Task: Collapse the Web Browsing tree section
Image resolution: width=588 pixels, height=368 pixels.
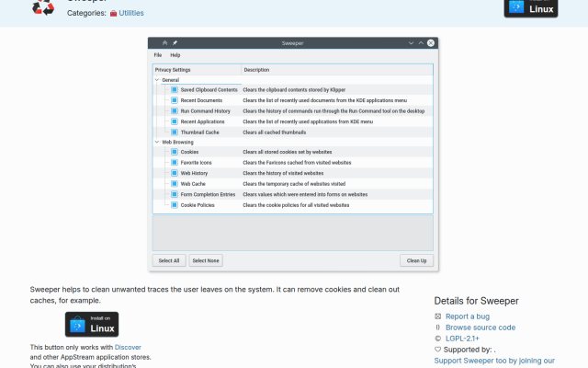Action: click(x=157, y=142)
